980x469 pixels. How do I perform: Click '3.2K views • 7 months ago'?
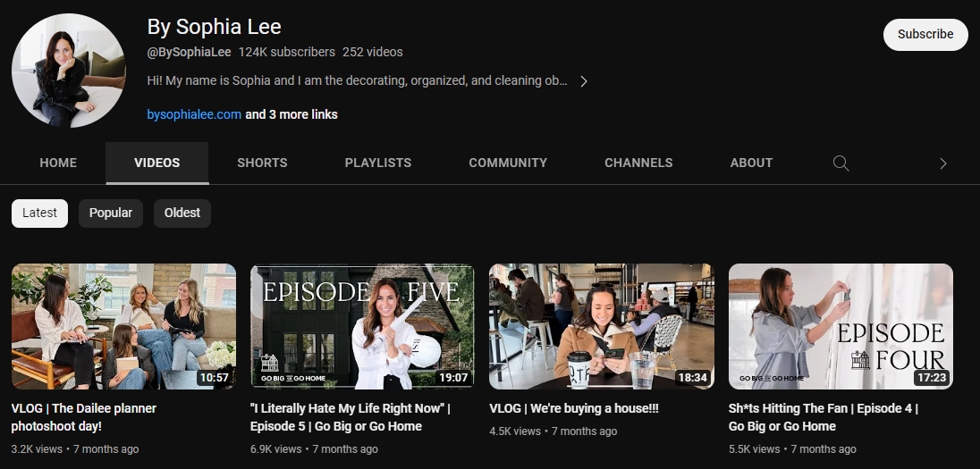[x=75, y=449]
